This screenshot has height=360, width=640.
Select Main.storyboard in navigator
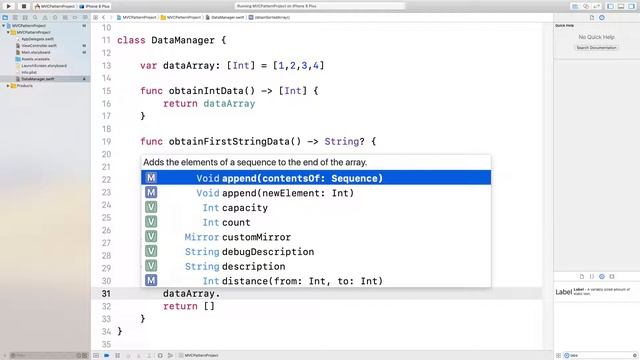pos(35,52)
